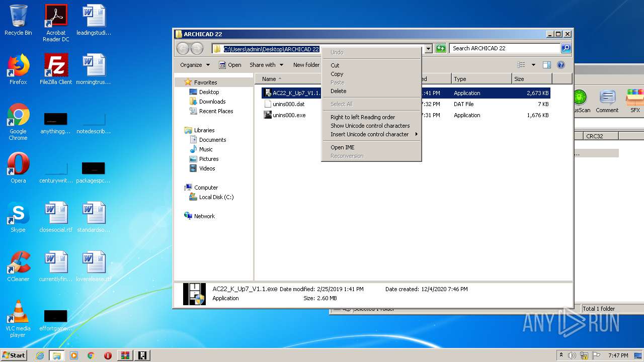Click the Explorer Forward navigation button
Image resolution: width=644 pixels, height=362 pixels.
coord(197,48)
